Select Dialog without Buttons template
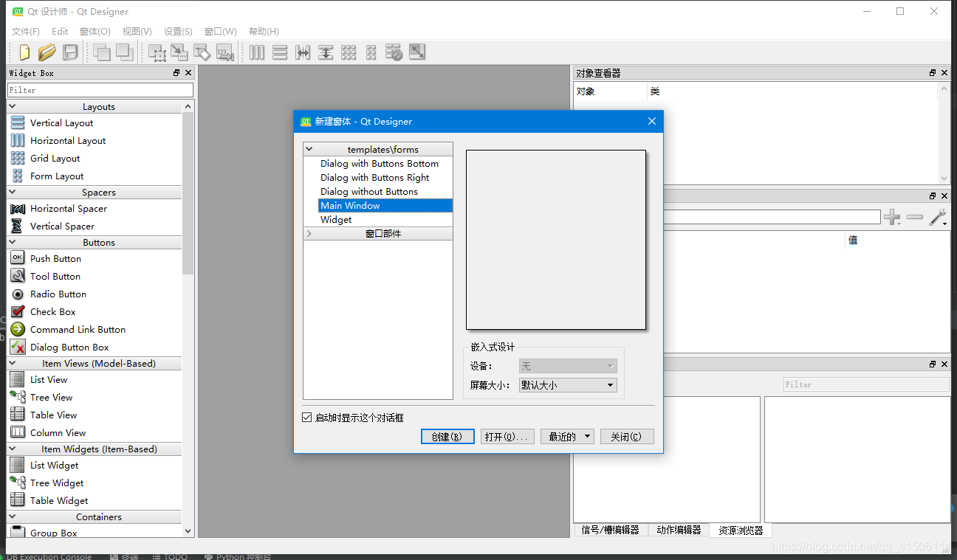The width and height of the screenshot is (957, 560). coord(368,192)
